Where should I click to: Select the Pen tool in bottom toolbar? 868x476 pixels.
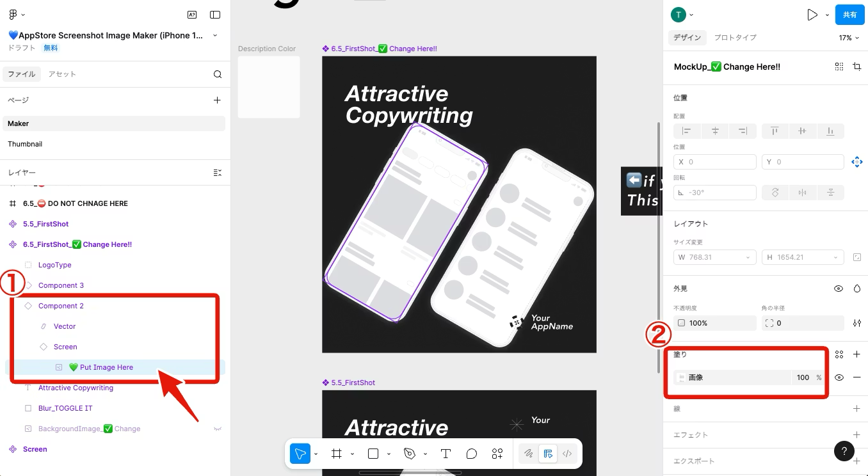pyautogui.click(x=410, y=454)
